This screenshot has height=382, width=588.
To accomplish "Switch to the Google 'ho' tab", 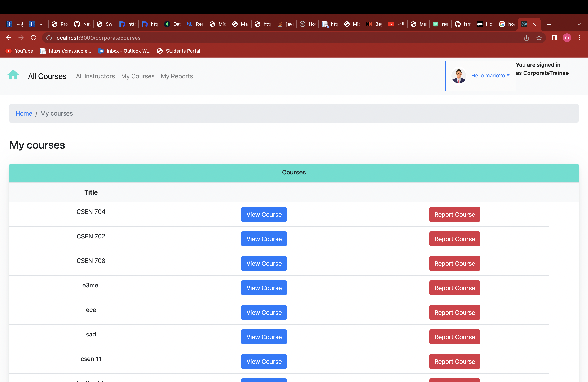I will (x=507, y=24).
